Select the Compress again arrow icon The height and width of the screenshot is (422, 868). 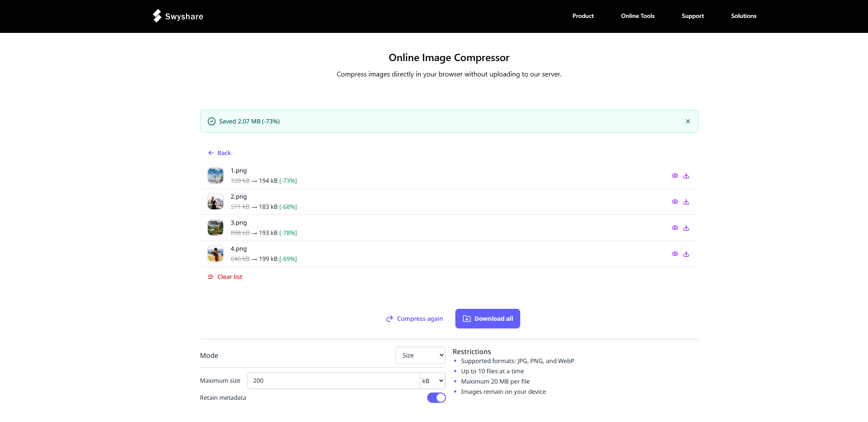[x=389, y=319]
